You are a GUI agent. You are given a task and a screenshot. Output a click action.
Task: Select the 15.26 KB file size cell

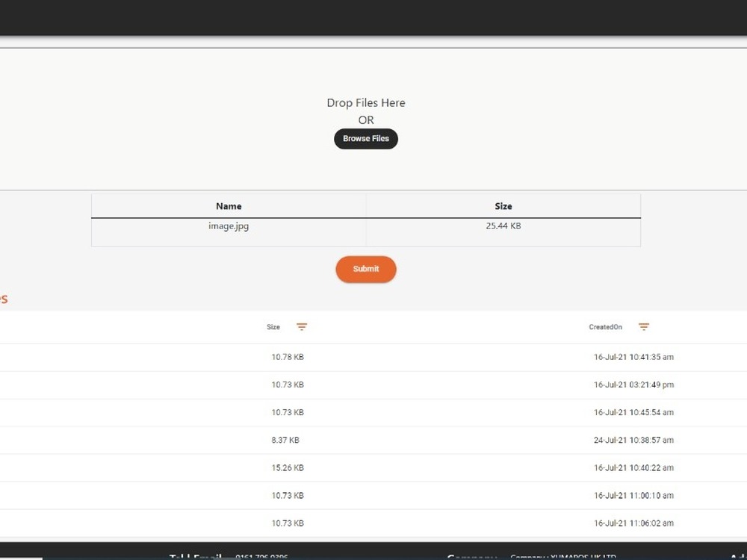[x=288, y=468]
